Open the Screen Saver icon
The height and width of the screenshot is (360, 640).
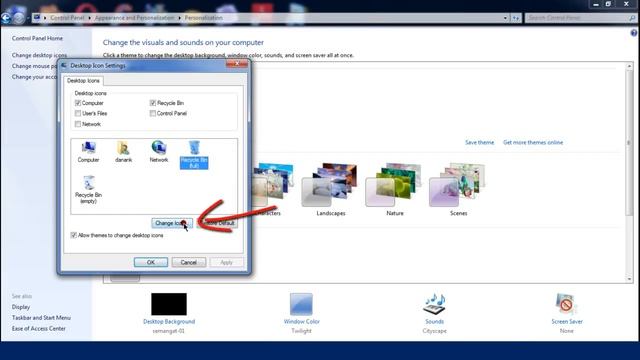[567, 304]
